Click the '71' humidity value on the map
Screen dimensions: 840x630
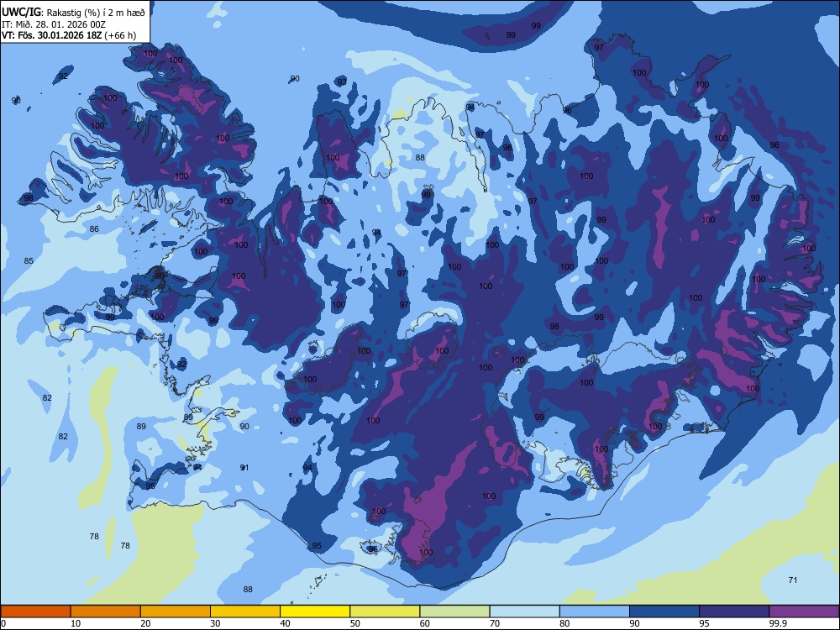793,580
